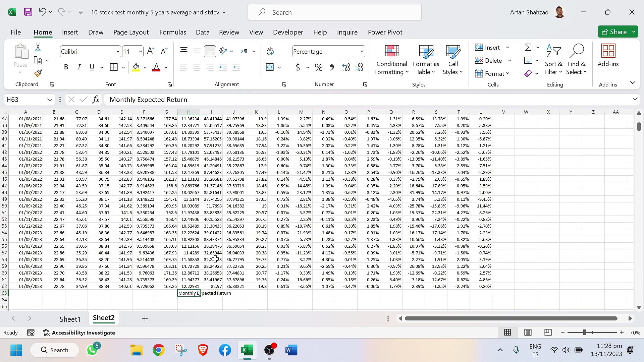The image size is (644, 362).
Task: Click the Wrap Text icon
Action: pyautogui.click(x=270, y=51)
